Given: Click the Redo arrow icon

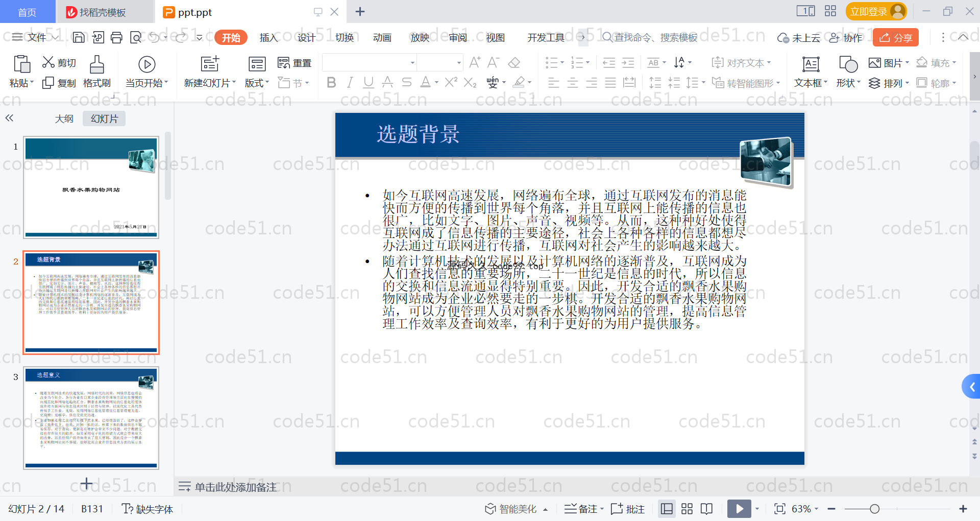Looking at the screenshot, I should pos(181,37).
